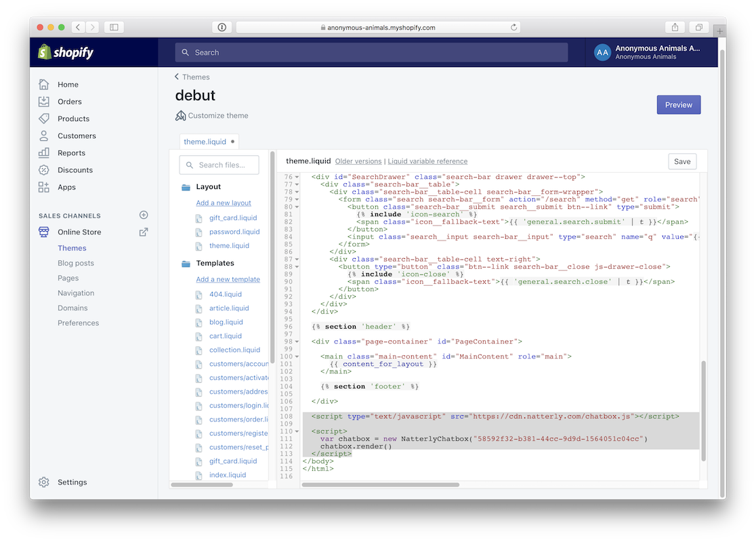Viewport: 756px width, 542px height.
Task: Open Home from the sidebar icon
Action: coord(44,85)
